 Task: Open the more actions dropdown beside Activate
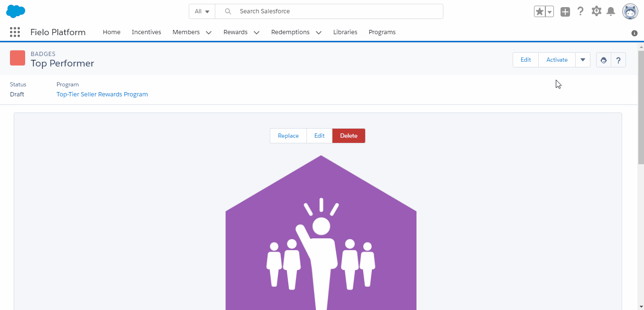pos(583,60)
